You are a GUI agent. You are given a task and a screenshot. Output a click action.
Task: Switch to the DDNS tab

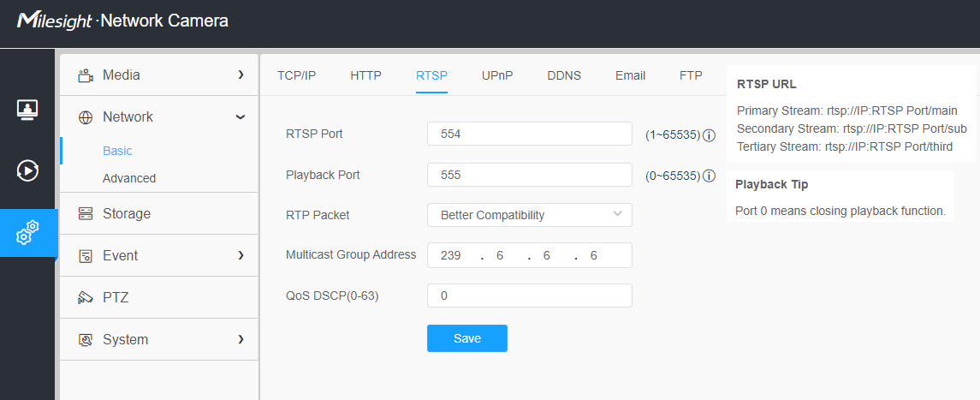564,75
